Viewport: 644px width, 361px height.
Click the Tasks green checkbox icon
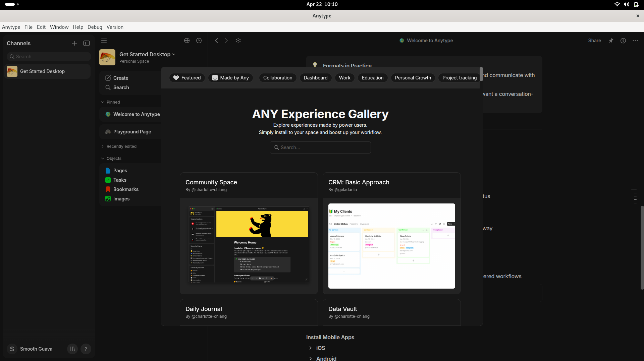click(108, 180)
